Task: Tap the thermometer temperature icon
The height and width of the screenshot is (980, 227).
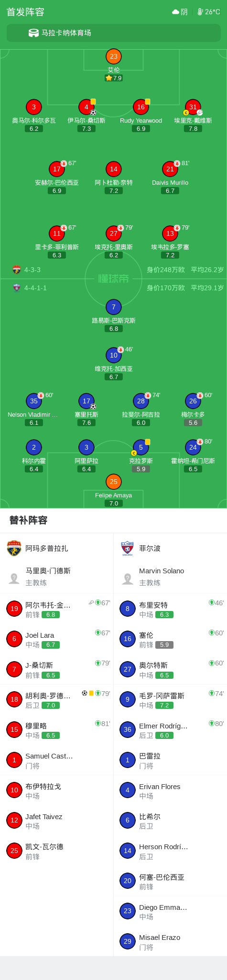Action: pos(200,12)
